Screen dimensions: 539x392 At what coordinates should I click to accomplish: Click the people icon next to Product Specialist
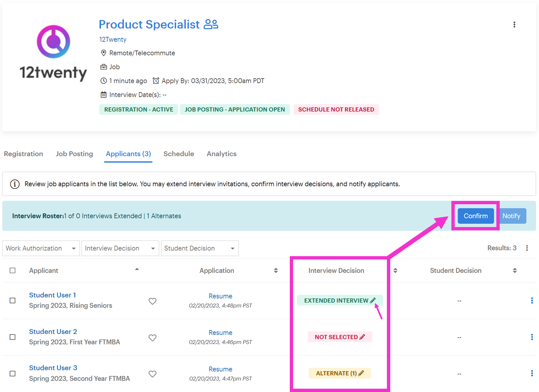(x=211, y=24)
